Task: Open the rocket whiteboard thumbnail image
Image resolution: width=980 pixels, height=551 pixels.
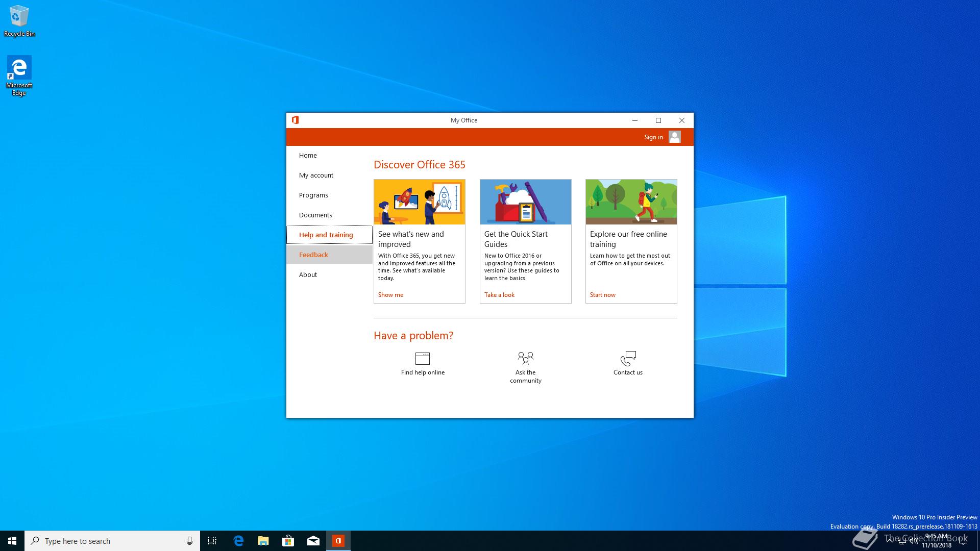Action: click(420, 202)
